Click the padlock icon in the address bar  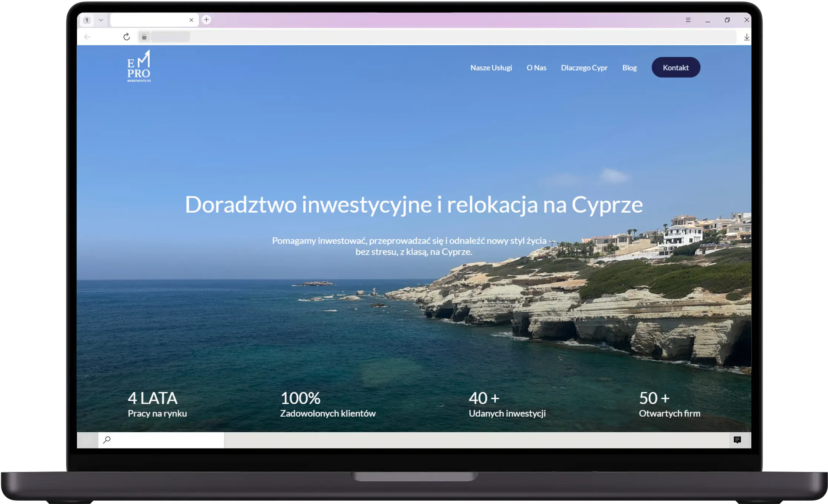[144, 37]
